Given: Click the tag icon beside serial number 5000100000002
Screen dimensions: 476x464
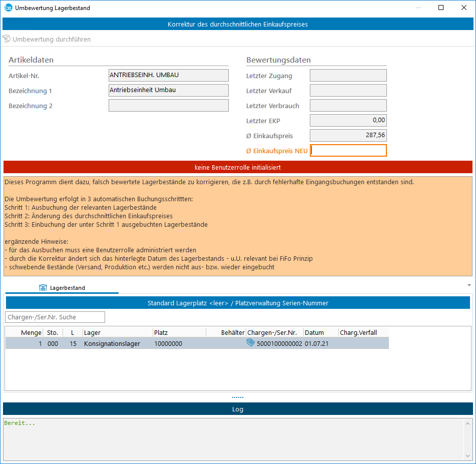Looking at the screenshot, I should click(251, 343).
